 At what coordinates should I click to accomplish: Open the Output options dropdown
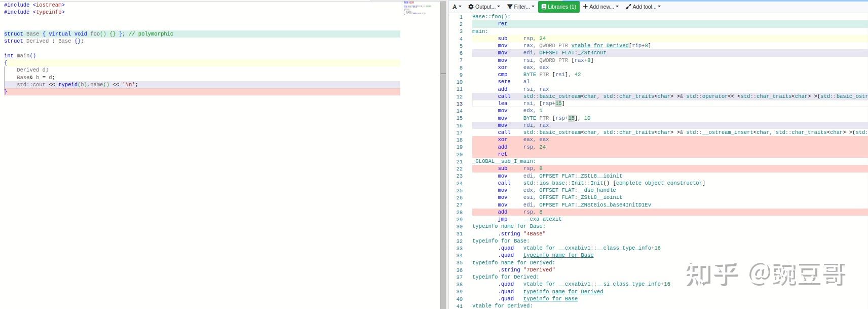click(484, 7)
